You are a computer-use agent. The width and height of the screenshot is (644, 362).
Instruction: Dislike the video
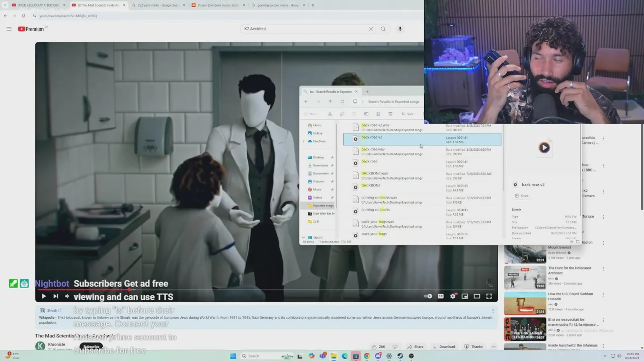(x=394, y=346)
